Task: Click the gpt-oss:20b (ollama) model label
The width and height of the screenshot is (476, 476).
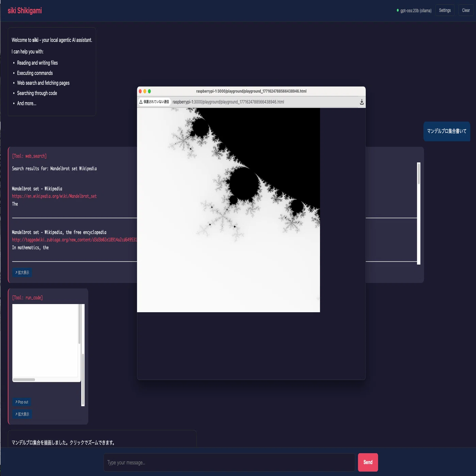Action: [416, 11]
